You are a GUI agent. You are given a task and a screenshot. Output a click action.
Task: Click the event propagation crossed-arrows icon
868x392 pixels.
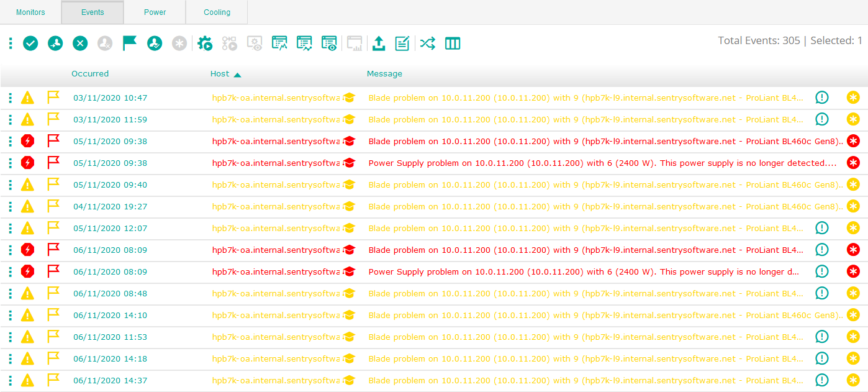point(427,43)
